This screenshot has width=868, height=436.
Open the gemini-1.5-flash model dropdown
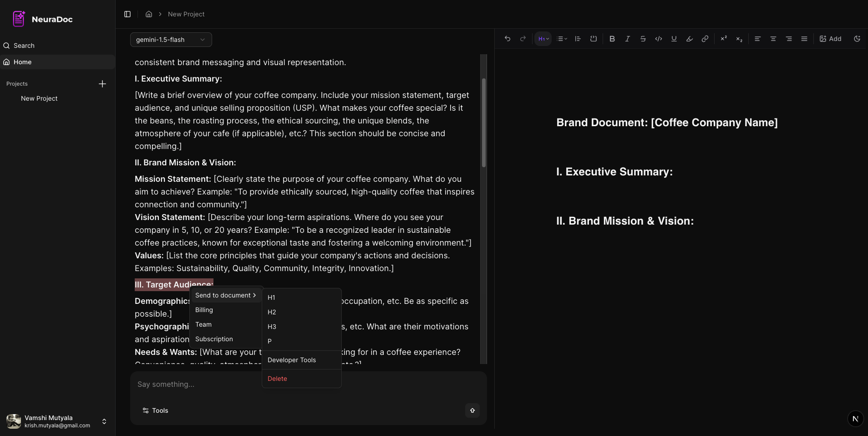point(171,40)
